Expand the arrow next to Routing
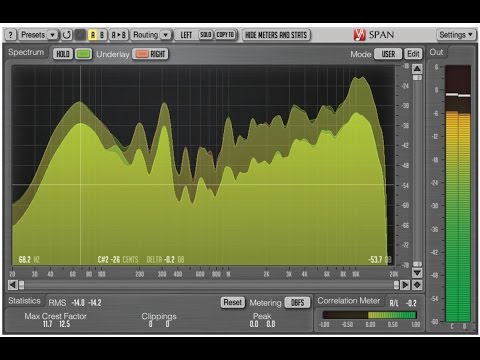The width and height of the screenshot is (480, 360). point(166,35)
